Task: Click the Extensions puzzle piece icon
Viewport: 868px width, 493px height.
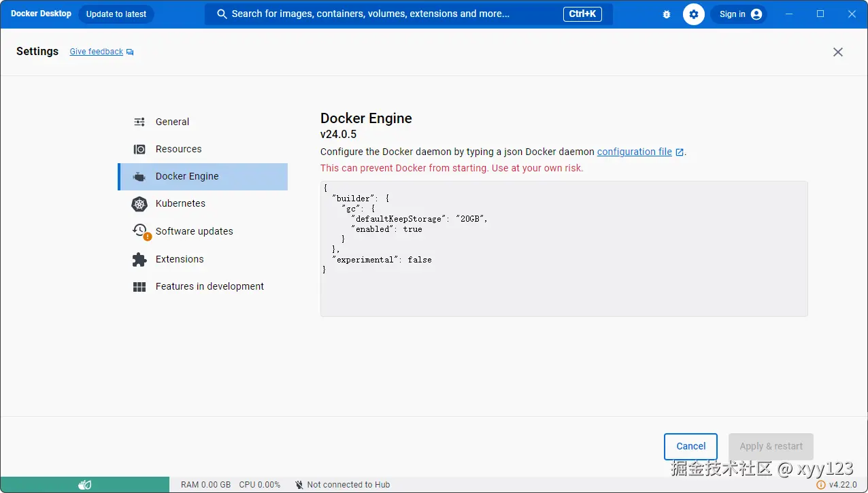Action: point(139,259)
